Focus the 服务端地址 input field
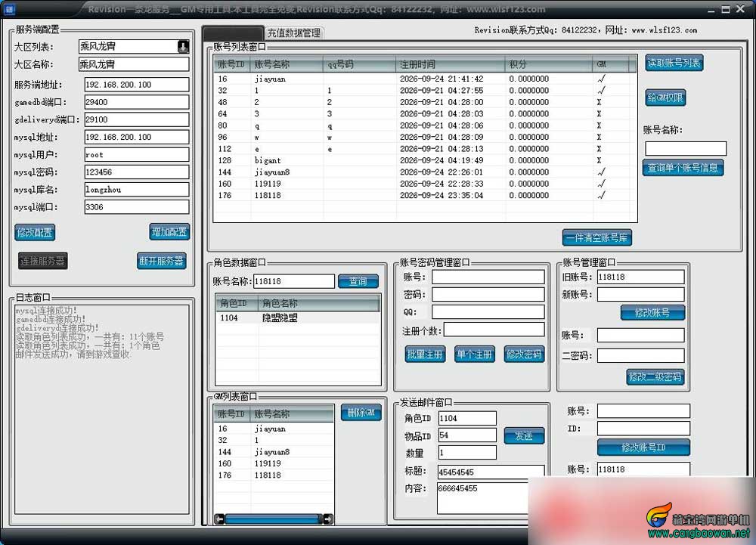This screenshot has height=545, width=756. pos(136,85)
